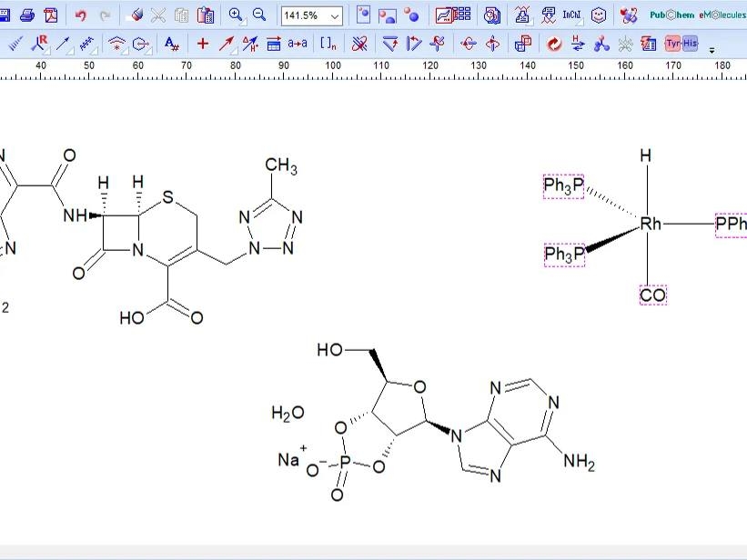747x560 pixels.
Task: Print the structure sheet
Action: [29, 15]
